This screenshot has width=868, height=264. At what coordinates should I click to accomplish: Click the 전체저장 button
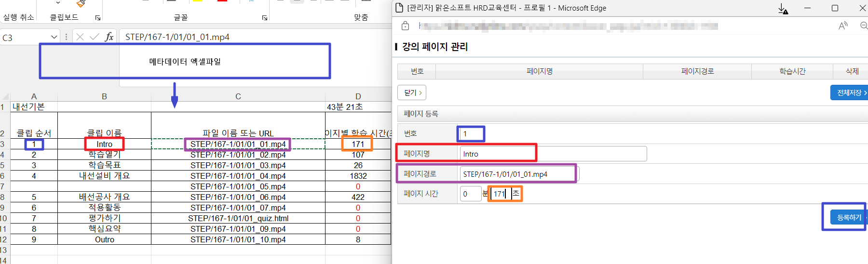[x=850, y=92]
